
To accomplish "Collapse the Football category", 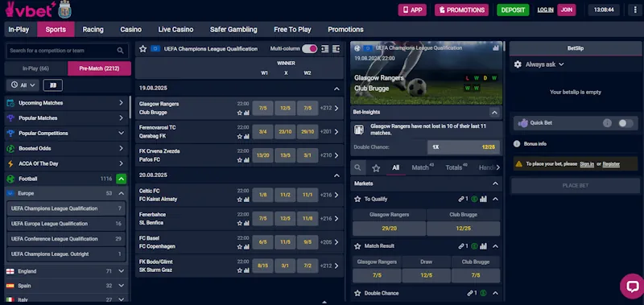I will click(x=122, y=179).
